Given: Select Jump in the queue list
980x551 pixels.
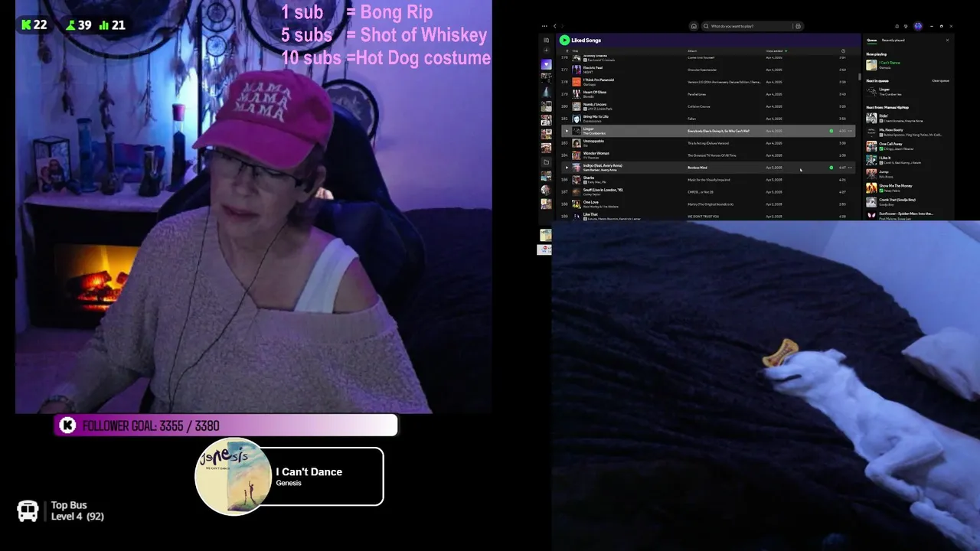Looking at the screenshot, I should 908,174.
